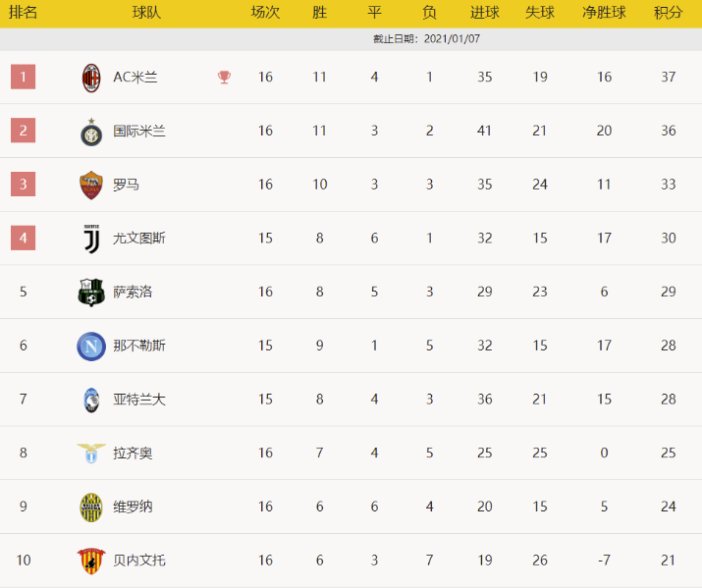The height and width of the screenshot is (588, 702).
Task: Click the Atalanta club crest
Action: (91, 400)
